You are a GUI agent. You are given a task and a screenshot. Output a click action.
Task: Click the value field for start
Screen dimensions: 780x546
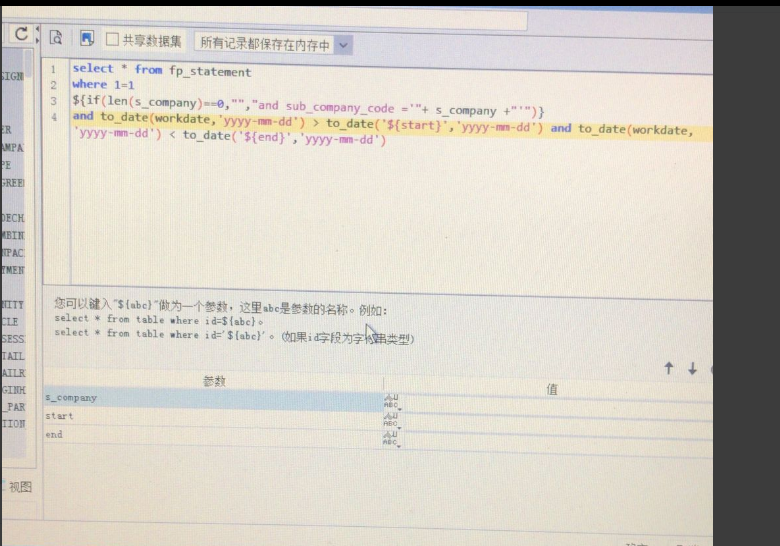click(x=556, y=423)
